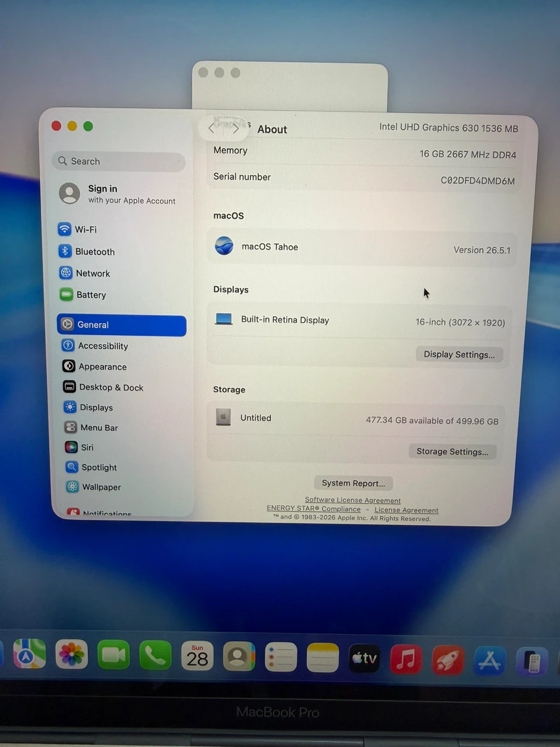Click the 16-inch (3072 × 1920) value
The height and width of the screenshot is (747, 560).
click(460, 322)
